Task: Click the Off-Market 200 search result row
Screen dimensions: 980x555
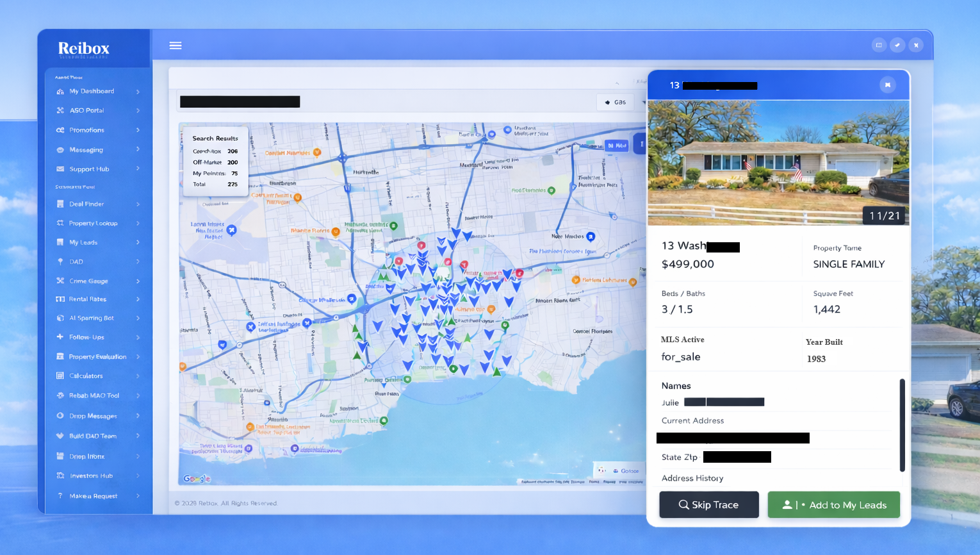Action: (215, 162)
